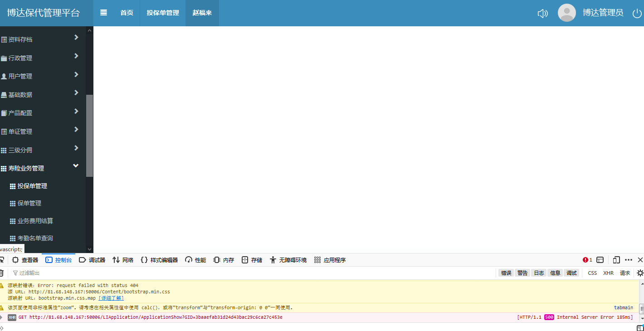Expand the 单证管理 sidebar chevron

point(76,129)
